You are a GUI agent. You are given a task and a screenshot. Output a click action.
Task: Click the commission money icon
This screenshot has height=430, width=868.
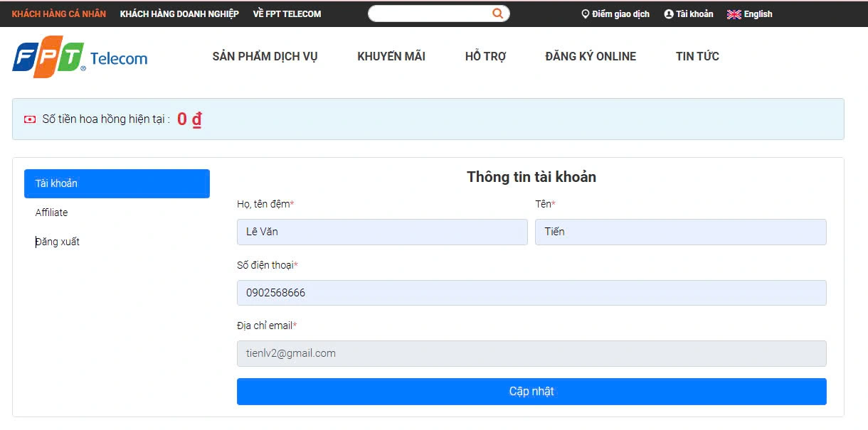point(30,119)
